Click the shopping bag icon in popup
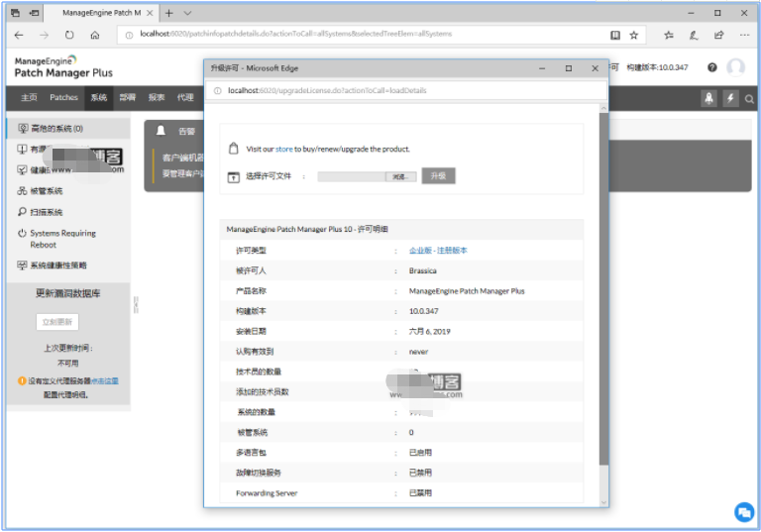 234,149
